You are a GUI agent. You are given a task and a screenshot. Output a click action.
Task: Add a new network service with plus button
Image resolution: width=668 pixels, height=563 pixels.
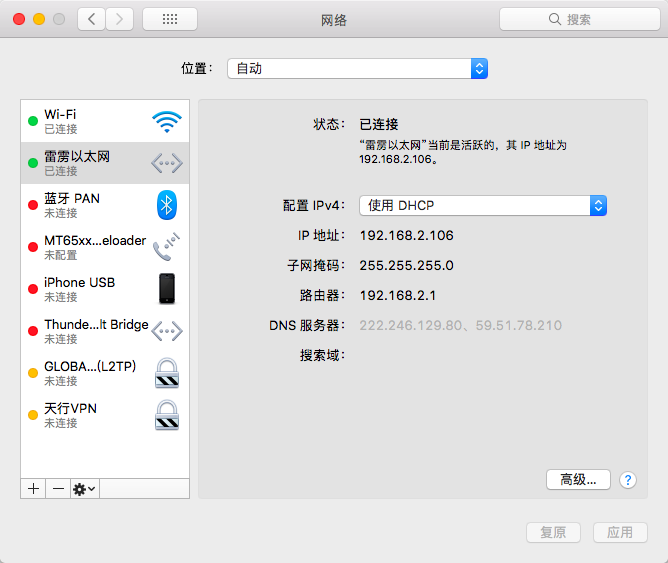(33, 488)
